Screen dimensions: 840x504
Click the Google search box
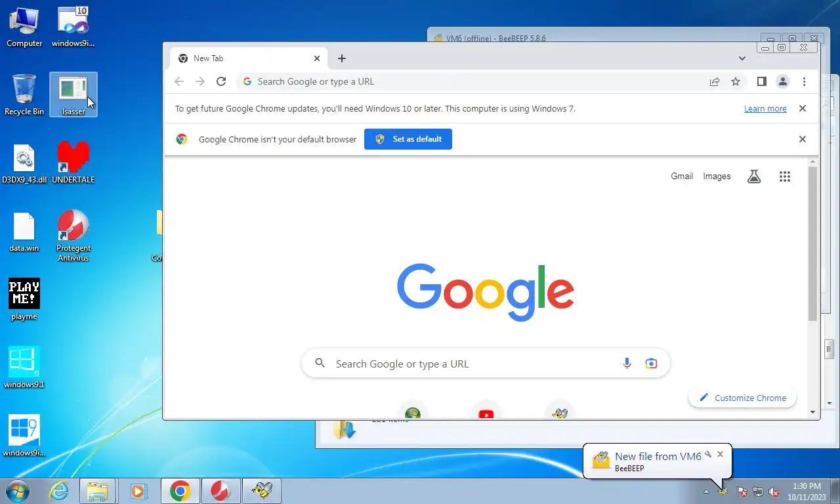click(486, 364)
